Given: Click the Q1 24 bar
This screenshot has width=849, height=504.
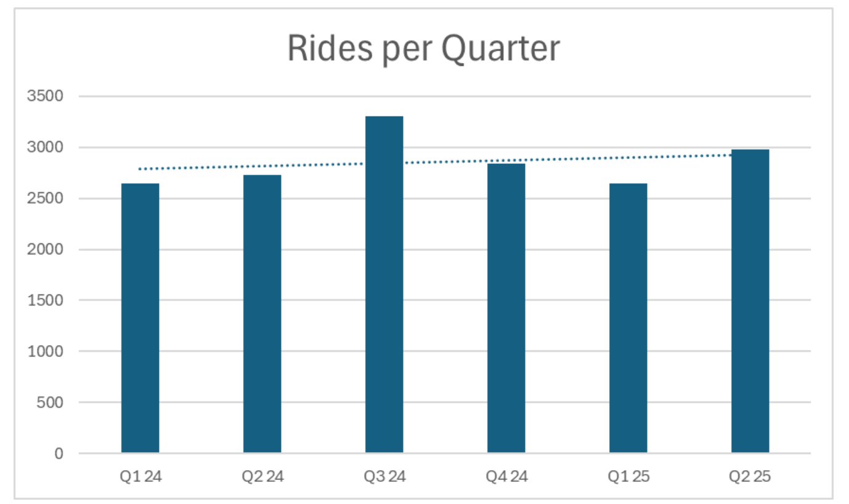Looking at the screenshot, I should [x=140, y=318].
